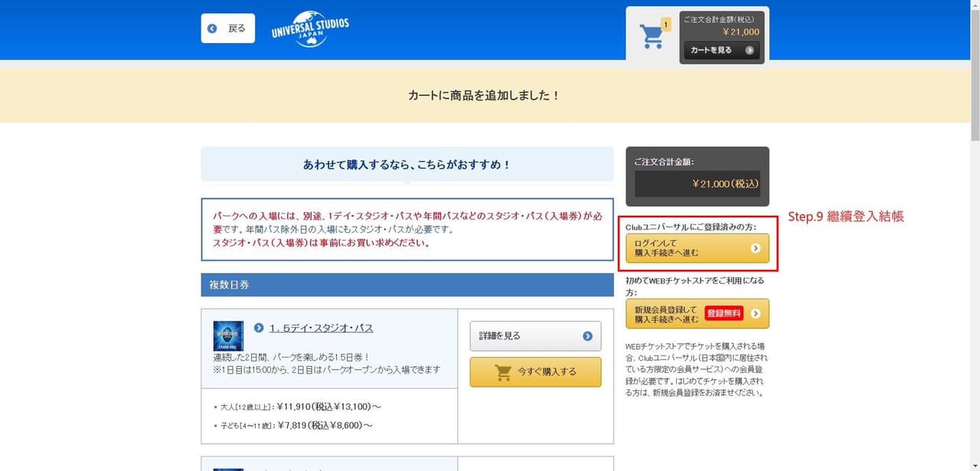Open the Universal Studios Japan logo
Screen dimensions: 980x471
click(x=309, y=29)
